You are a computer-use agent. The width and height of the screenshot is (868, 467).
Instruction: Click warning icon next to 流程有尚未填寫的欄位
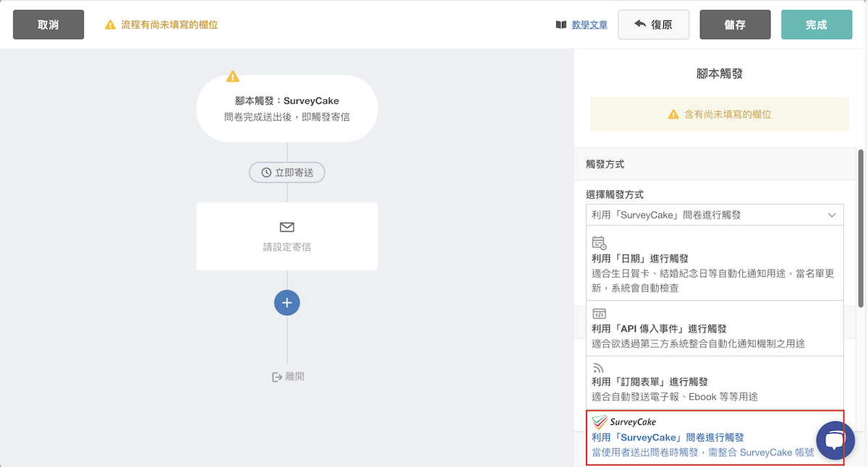coord(111,25)
